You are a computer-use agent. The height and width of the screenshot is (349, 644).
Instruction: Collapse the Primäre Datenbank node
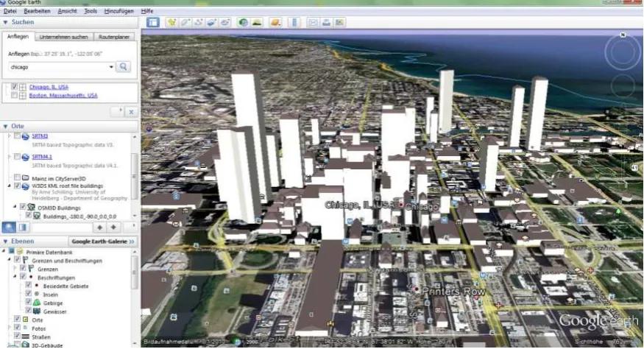[4, 251]
